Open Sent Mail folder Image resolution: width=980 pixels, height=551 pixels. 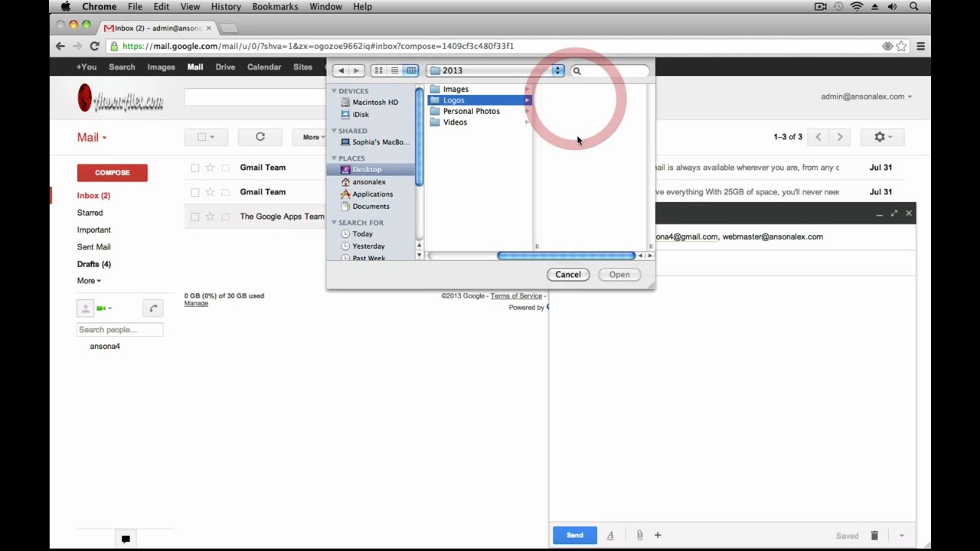(x=93, y=247)
